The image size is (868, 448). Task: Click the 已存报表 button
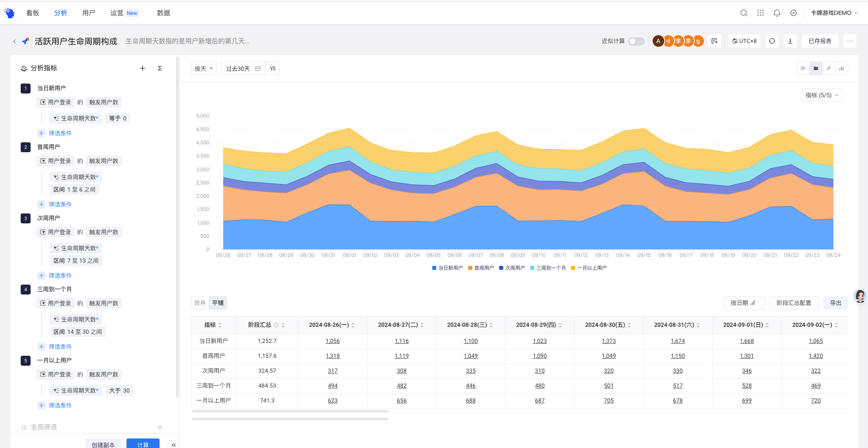[820, 41]
